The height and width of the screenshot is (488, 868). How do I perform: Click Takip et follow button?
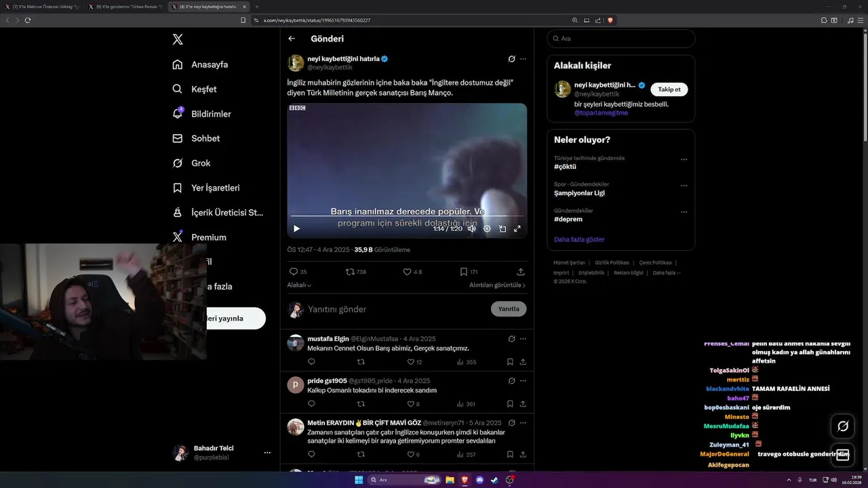[x=669, y=89]
